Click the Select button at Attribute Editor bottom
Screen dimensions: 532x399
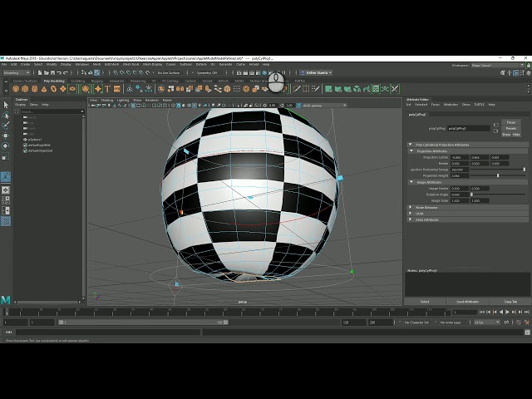pos(425,301)
